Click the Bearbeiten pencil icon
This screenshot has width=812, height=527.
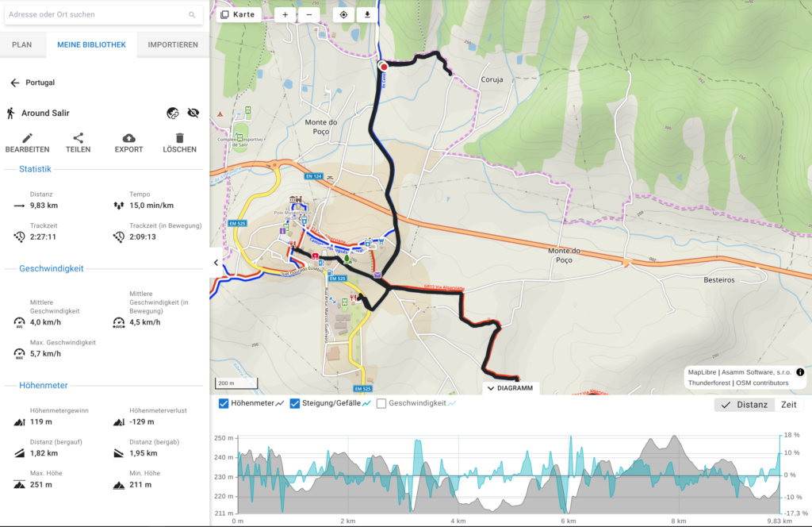click(27, 138)
